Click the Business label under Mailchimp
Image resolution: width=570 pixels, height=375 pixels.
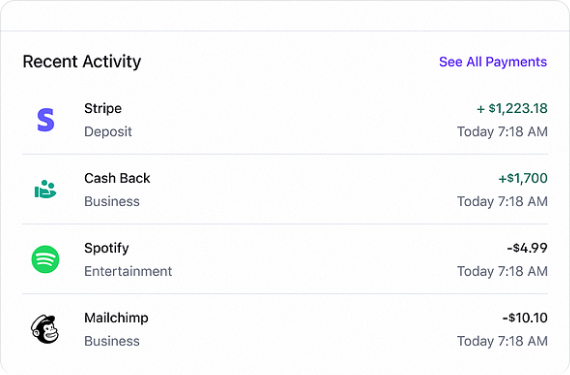112,341
